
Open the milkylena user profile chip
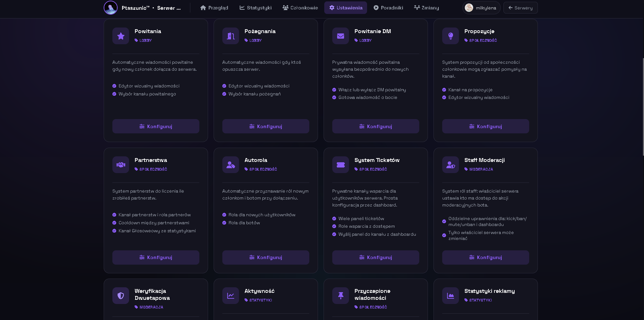(x=481, y=8)
